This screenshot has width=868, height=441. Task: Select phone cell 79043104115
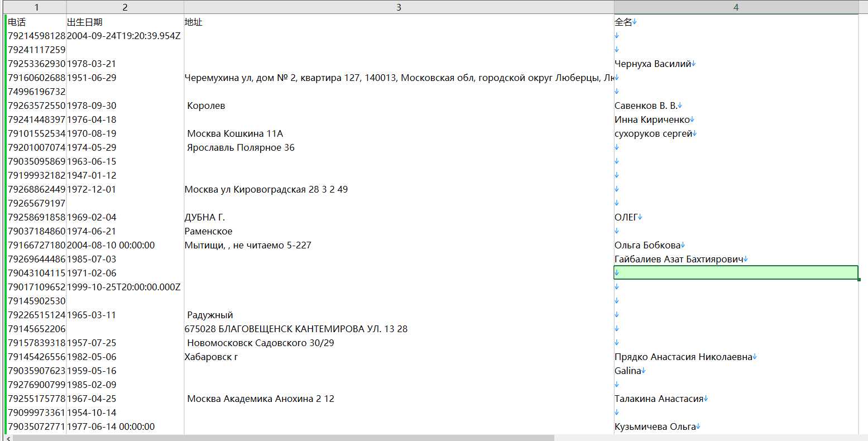click(x=37, y=273)
